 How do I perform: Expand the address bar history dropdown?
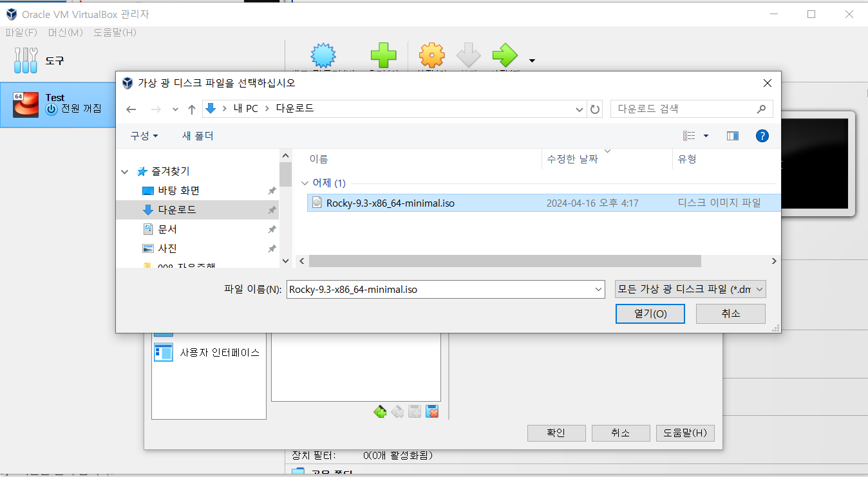tap(580, 109)
